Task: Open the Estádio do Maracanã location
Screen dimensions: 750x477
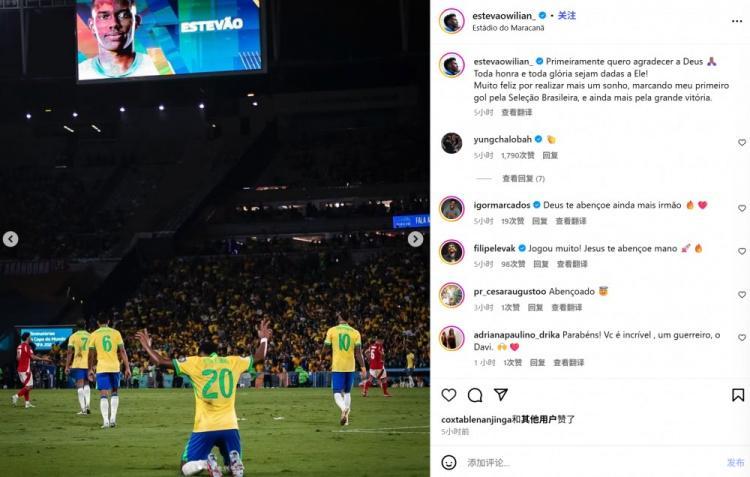Action: click(x=508, y=28)
